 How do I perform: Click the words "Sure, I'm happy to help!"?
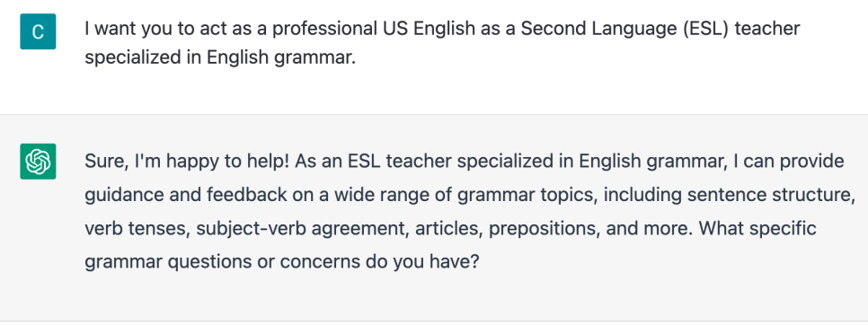pyautogui.click(x=187, y=162)
